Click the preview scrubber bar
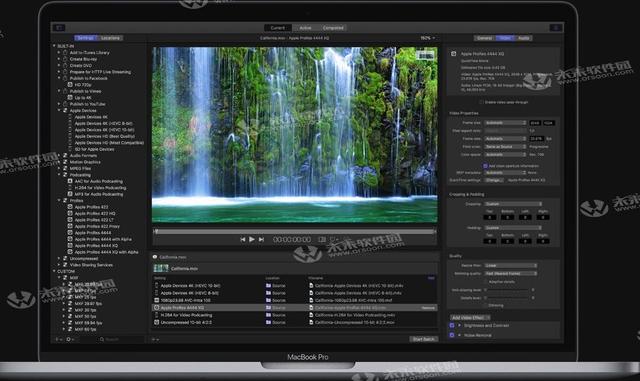The width and height of the screenshot is (640, 381). click(295, 231)
